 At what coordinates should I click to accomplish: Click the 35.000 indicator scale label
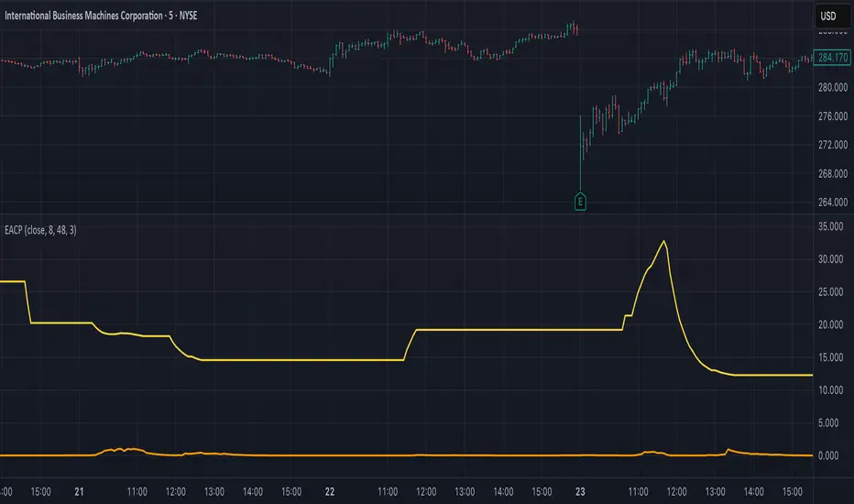833,225
